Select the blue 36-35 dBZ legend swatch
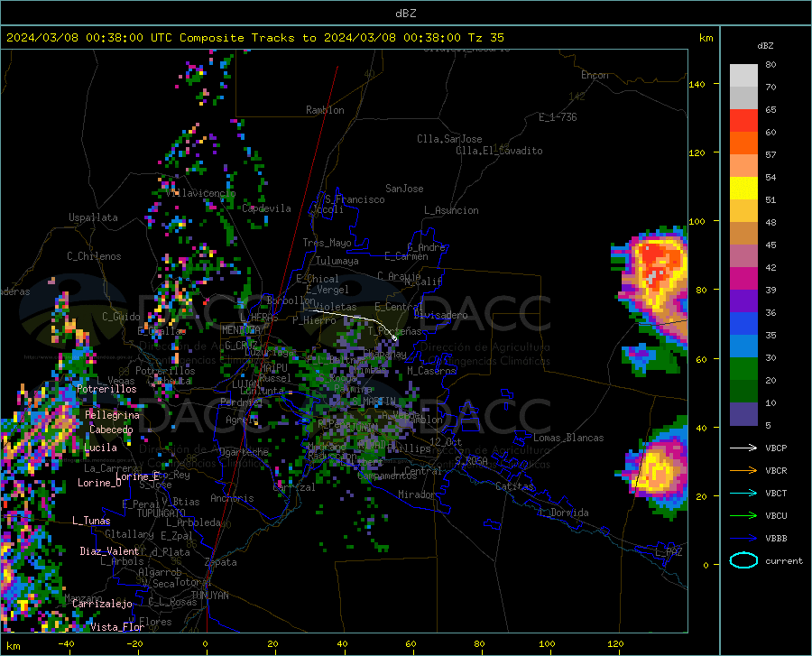 click(743, 324)
